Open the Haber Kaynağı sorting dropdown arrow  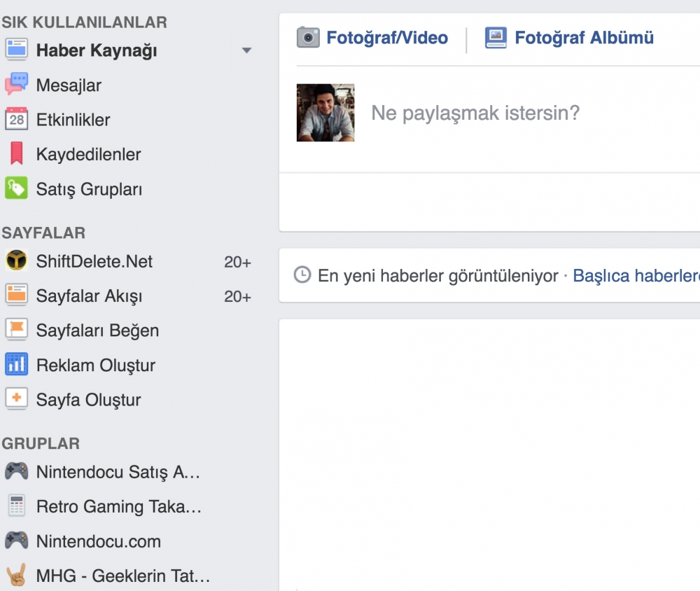click(246, 50)
